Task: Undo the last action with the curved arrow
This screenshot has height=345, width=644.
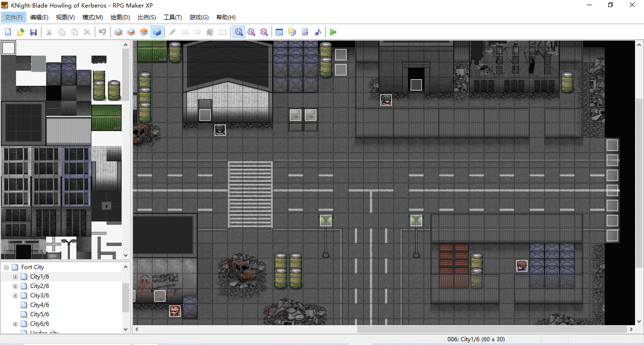Action: tap(102, 32)
